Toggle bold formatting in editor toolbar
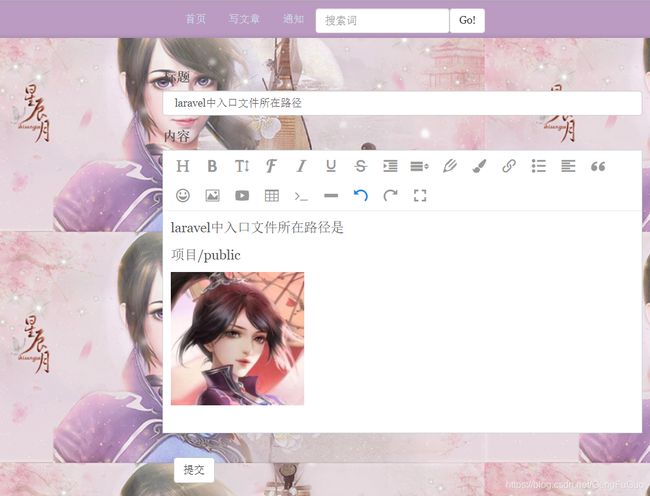Image resolution: width=650 pixels, height=496 pixels. pos(212,166)
